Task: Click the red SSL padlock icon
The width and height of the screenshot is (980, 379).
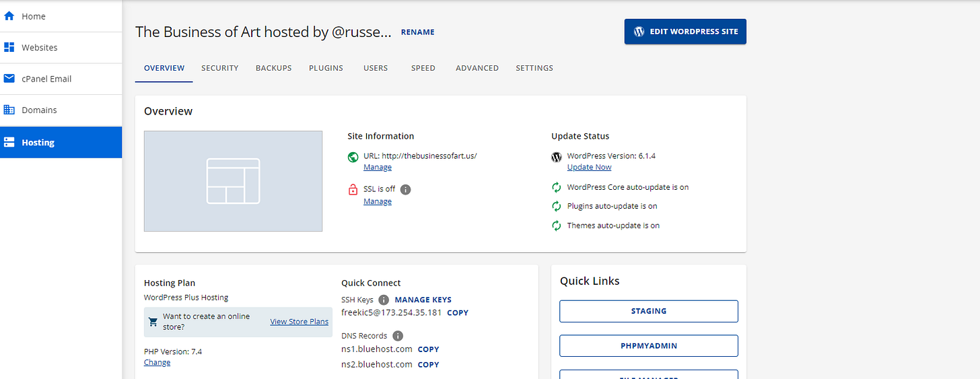Action: (x=353, y=190)
